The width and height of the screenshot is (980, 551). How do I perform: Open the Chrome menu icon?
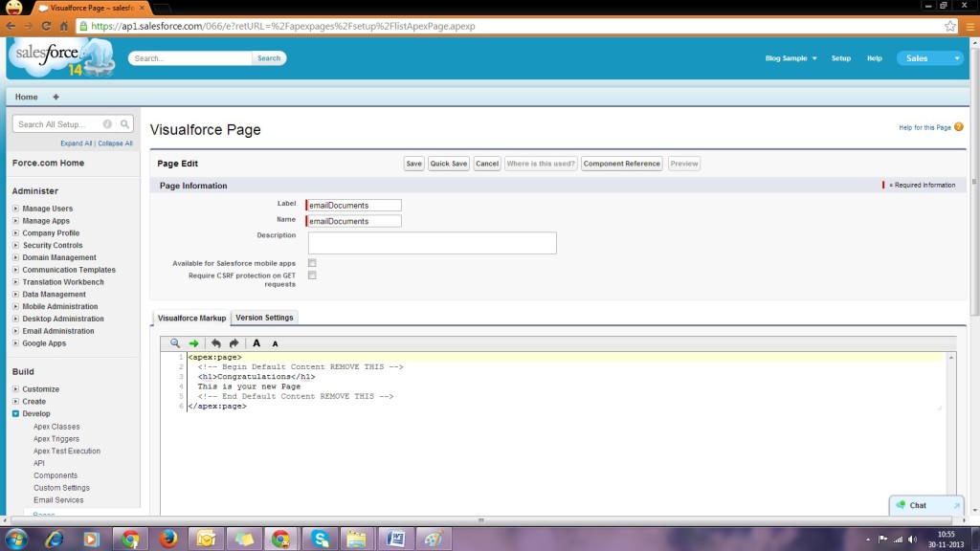970,26
